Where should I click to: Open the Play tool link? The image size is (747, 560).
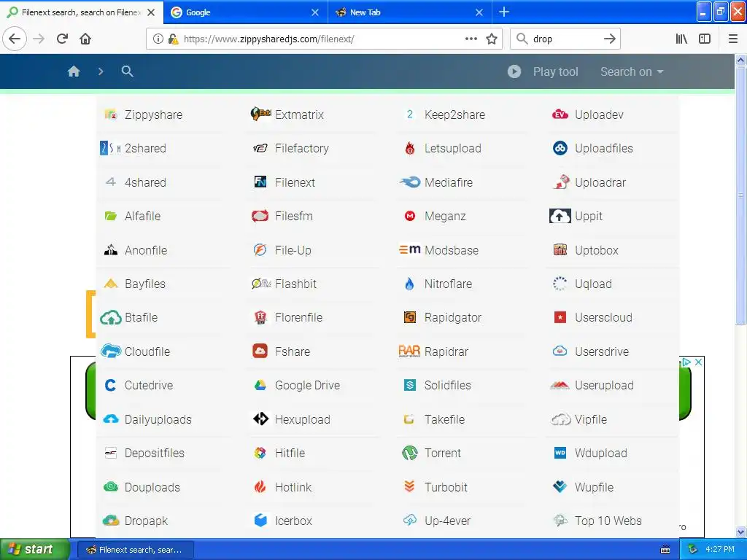555,71
